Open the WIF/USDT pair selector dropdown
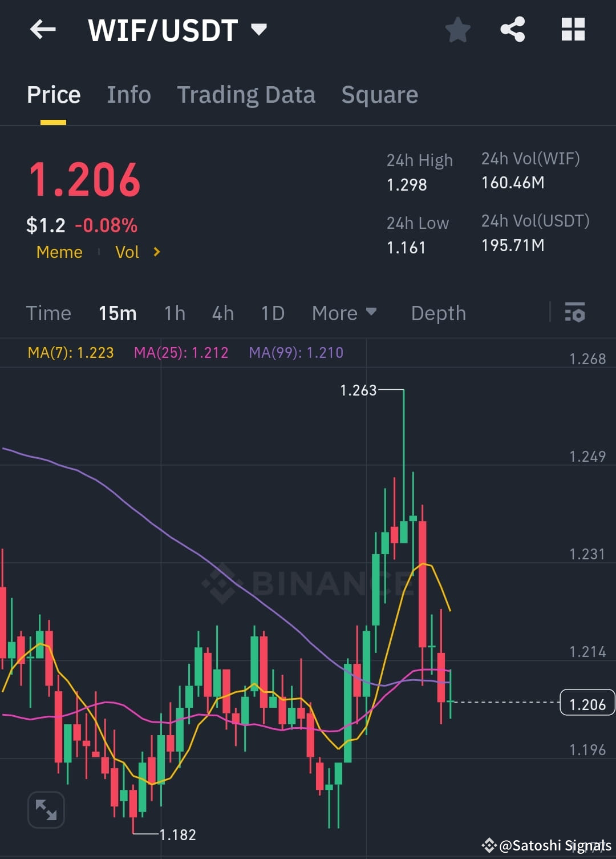This screenshot has height=859, width=616. pyautogui.click(x=260, y=30)
